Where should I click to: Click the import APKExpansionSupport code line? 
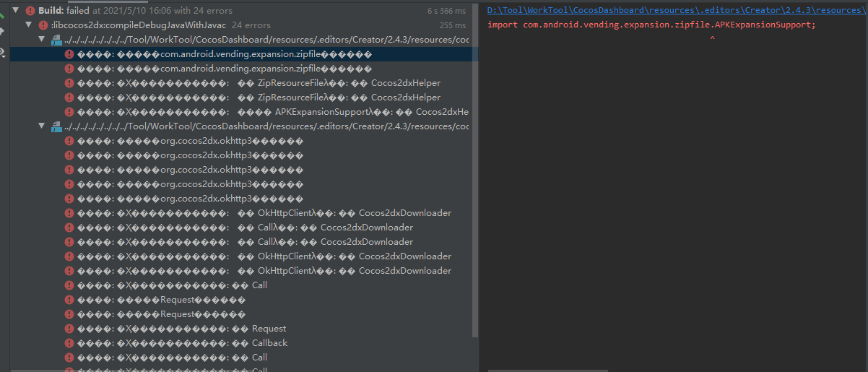(x=651, y=25)
